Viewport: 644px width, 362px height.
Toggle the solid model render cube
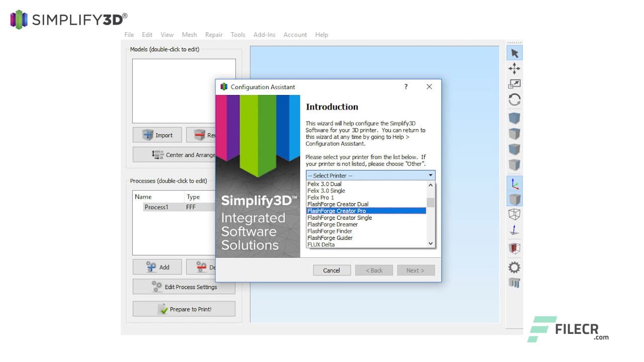pos(514,200)
